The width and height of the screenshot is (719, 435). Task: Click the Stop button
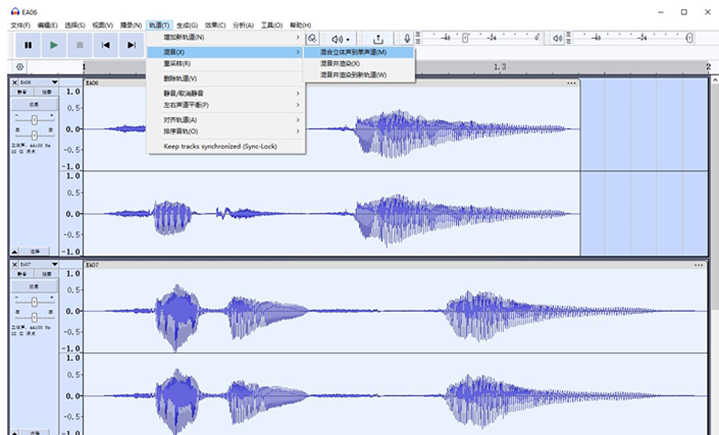tap(79, 44)
